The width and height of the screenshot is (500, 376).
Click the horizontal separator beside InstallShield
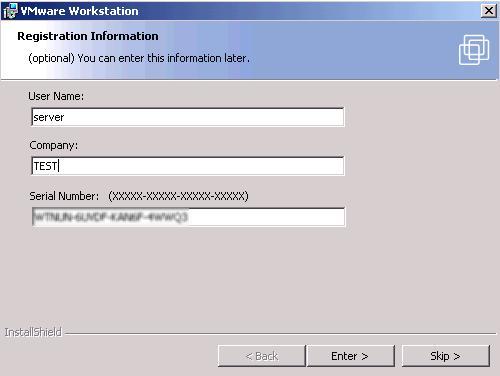click(281, 333)
